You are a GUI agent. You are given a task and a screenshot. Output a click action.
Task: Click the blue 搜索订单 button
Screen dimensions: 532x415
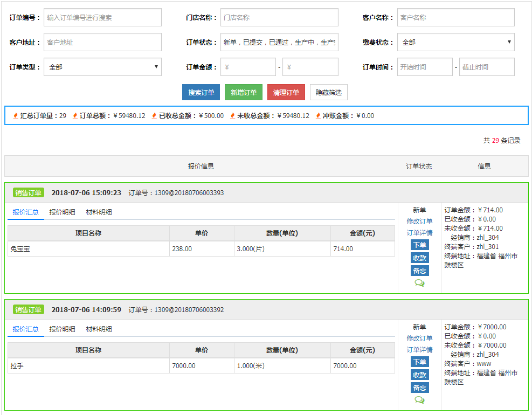[x=201, y=92]
